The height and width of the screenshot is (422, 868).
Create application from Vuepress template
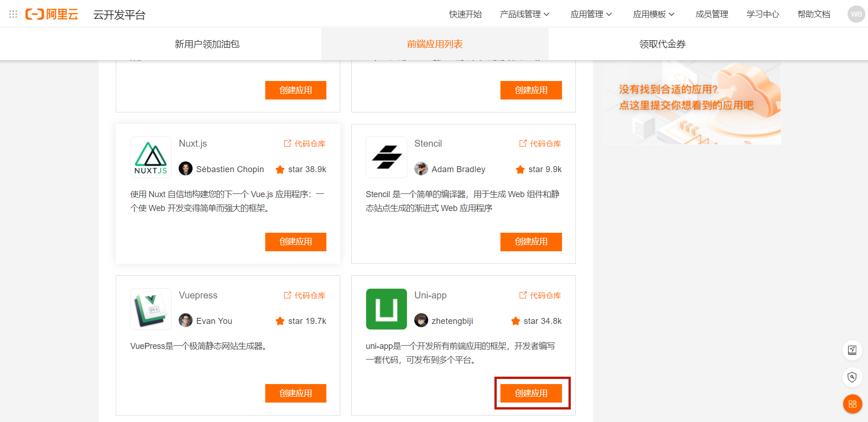click(x=296, y=393)
